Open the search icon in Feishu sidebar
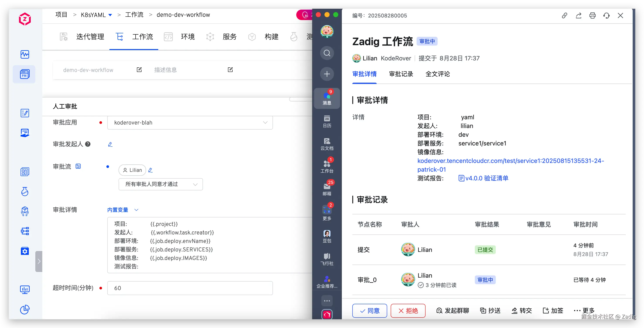Image resolution: width=644 pixels, height=328 pixels. click(327, 53)
